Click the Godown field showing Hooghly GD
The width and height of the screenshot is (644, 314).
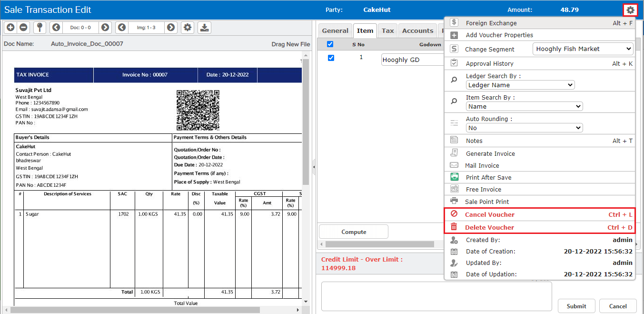412,60
